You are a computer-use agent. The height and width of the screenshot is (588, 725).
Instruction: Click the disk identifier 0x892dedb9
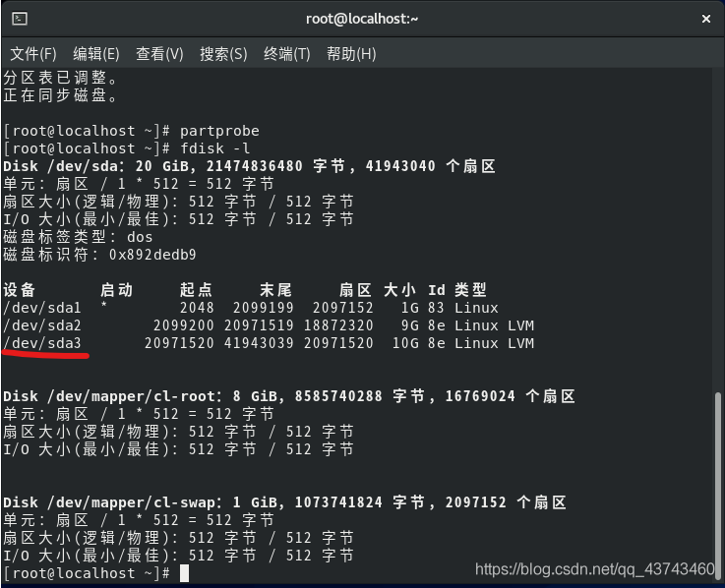(x=152, y=255)
